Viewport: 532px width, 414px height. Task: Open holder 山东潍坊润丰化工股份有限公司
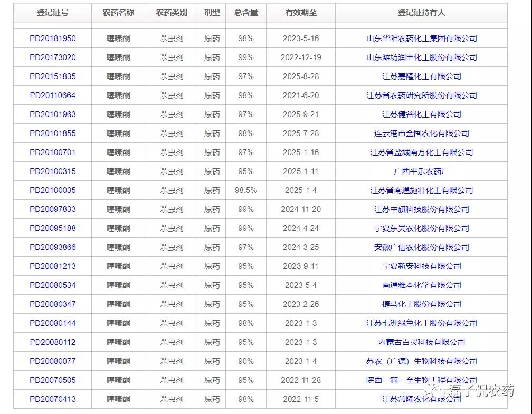click(x=421, y=57)
